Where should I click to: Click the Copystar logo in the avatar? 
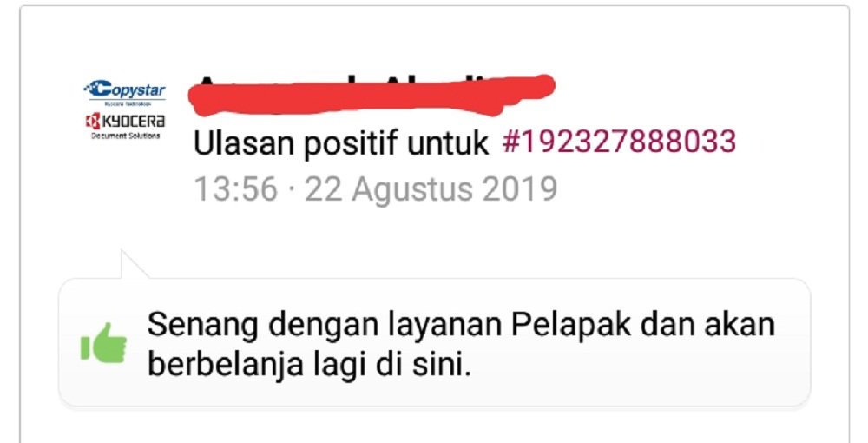[124, 89]
